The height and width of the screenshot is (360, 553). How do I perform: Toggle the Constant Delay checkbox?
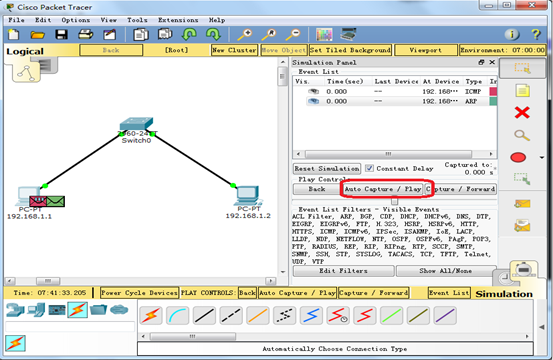(369, 169)
